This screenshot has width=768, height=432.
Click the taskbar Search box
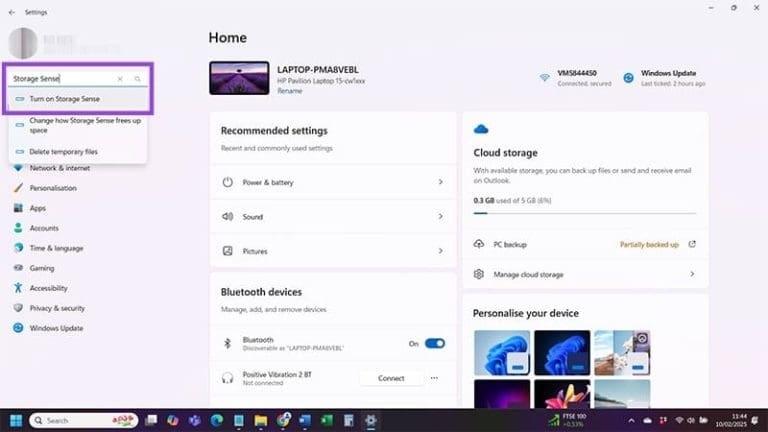pyautogui.click(x=84, y=420)
